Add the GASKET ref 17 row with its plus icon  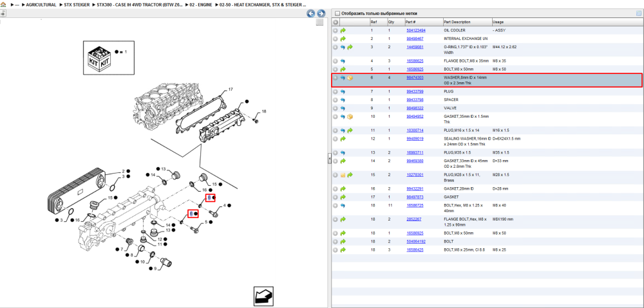(336, 197)
